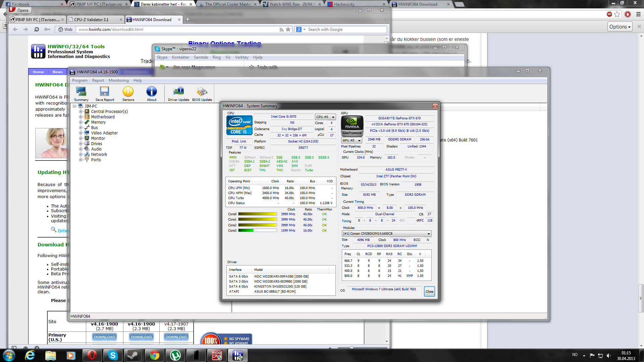Open ROG CPU-Z from taskbar
Screen dimensions: 644x362
(217, 355)
